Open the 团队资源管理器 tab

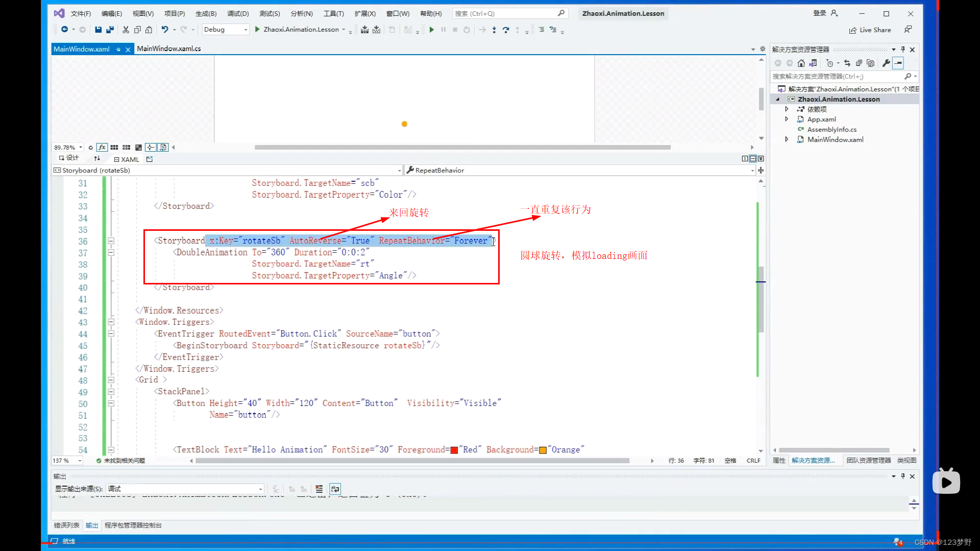869,460
